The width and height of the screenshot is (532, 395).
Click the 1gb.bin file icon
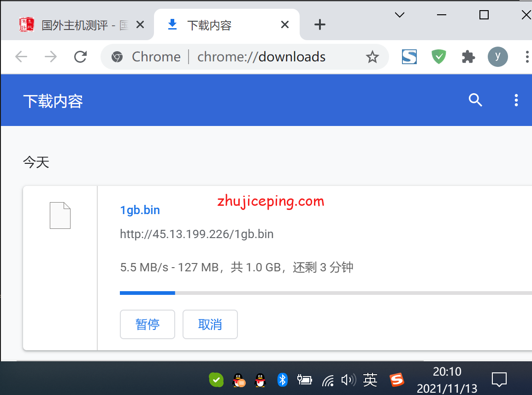click(60, 215)
